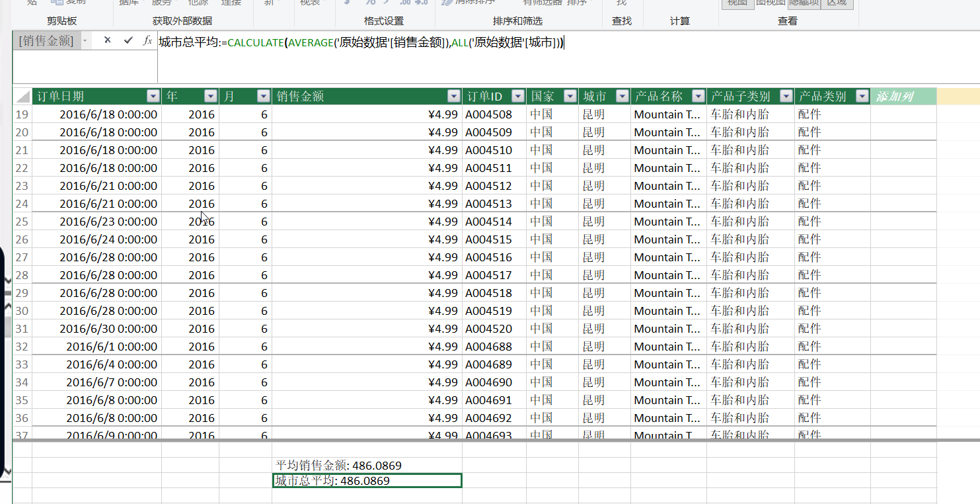
Task: Toggle 图视图 diagram view mode
Action: coord(771,3)
